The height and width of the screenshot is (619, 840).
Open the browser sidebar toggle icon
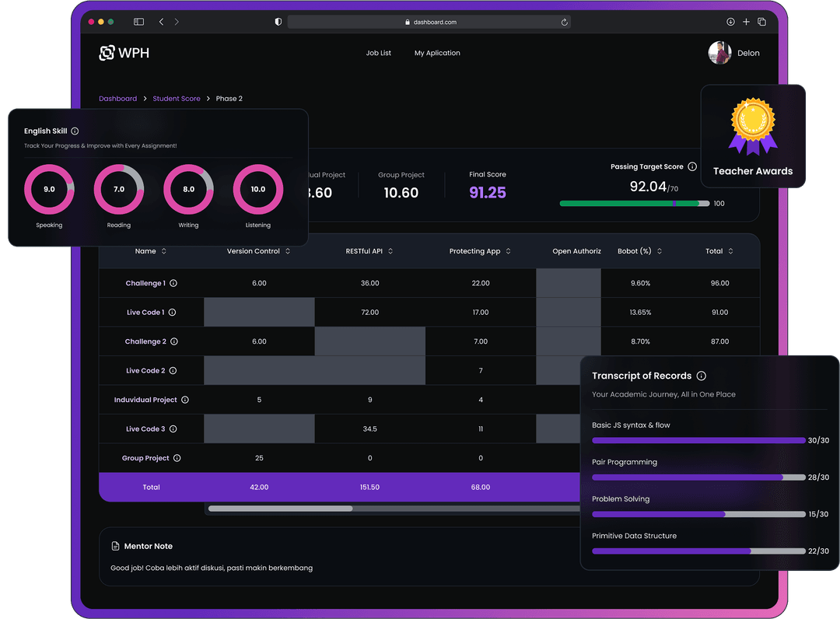pos(138,22)
